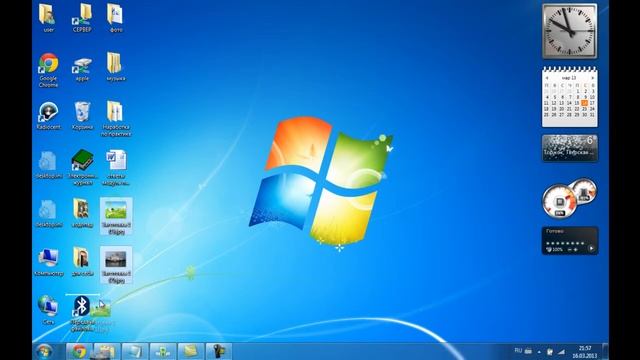This screenshot has height=360, width=640.
Task: Click the Google Chrome desktop shortcut
Action: pyautogui.click(x=48, y=70)
